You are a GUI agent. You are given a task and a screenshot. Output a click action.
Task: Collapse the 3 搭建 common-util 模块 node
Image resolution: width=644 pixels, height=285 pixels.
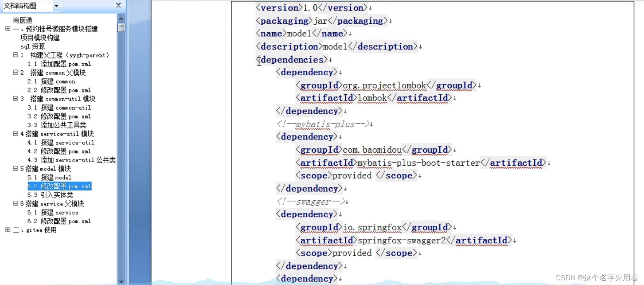tap(16, 99)
